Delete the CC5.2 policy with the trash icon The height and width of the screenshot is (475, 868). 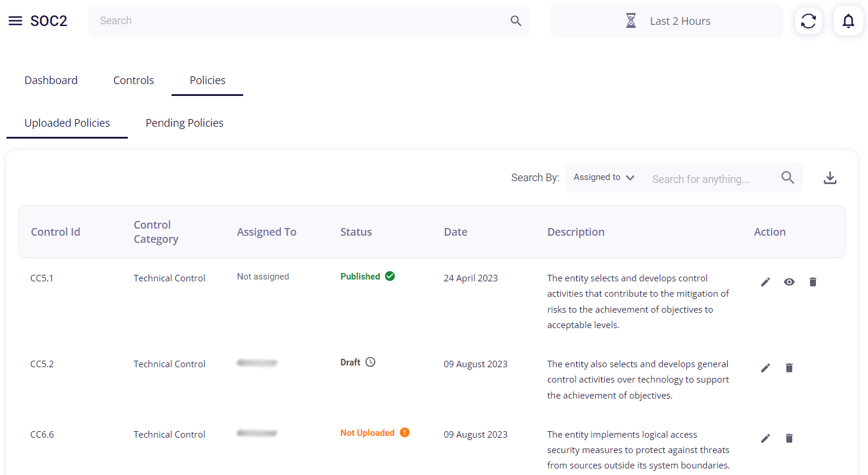(x=789, y=368)
